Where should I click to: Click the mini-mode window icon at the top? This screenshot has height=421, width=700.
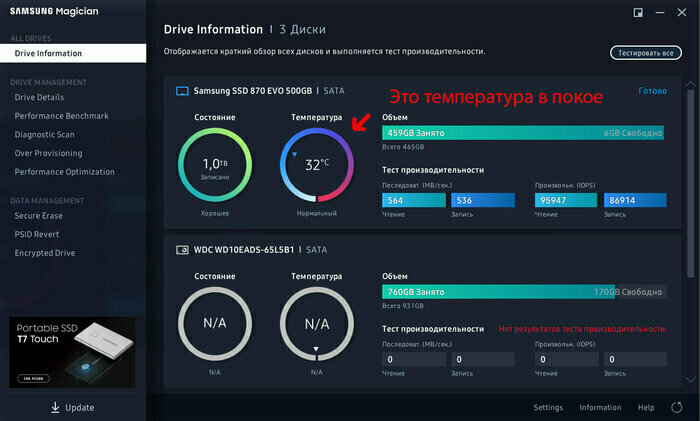tap(638, 13)
